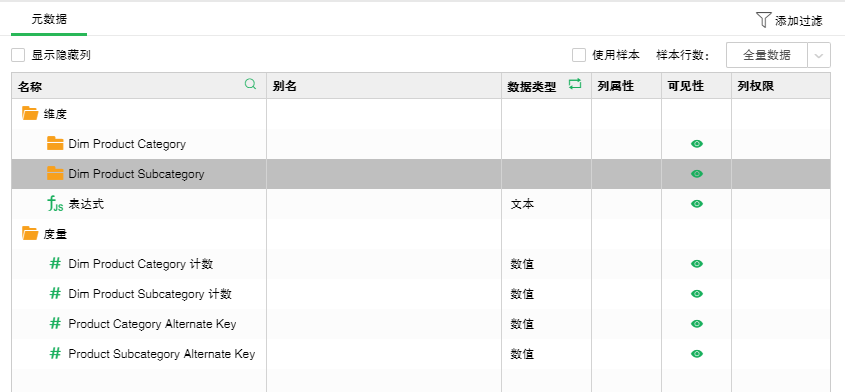The width and height of the screenshot is (845, 392).
Task: Click the funnel icon for 添加过滤
Action: (764, 20)
